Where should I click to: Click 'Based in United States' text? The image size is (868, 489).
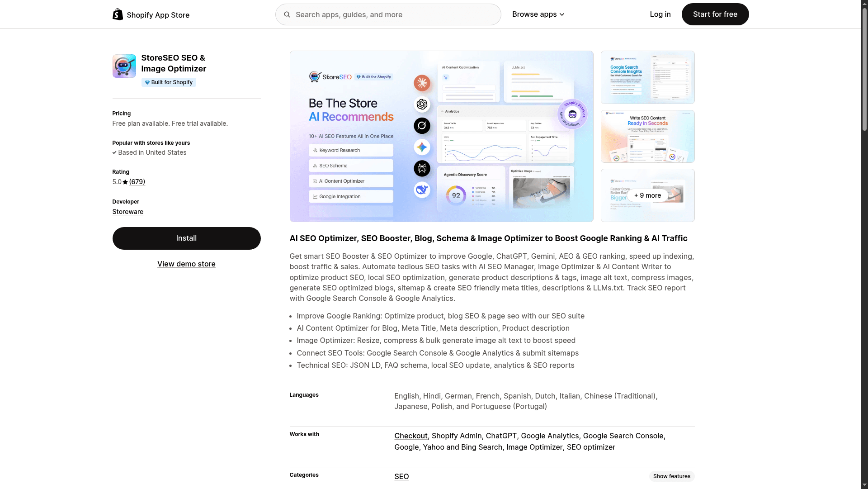coord(152,152)
